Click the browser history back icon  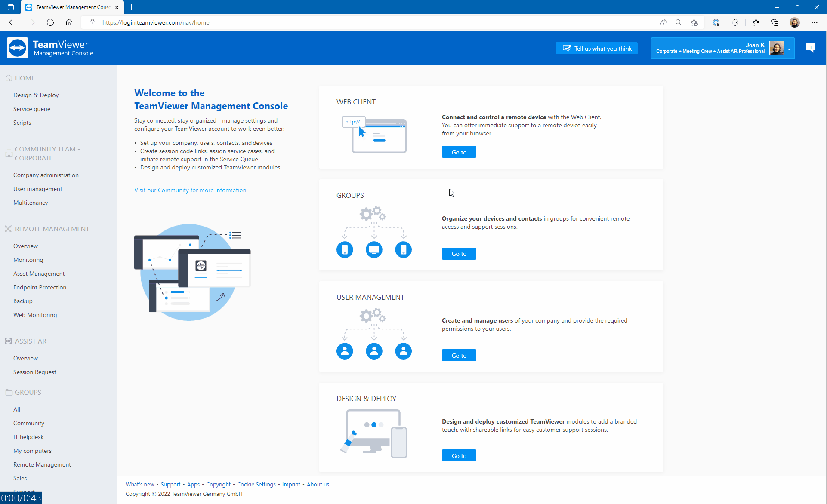point(12,22)
